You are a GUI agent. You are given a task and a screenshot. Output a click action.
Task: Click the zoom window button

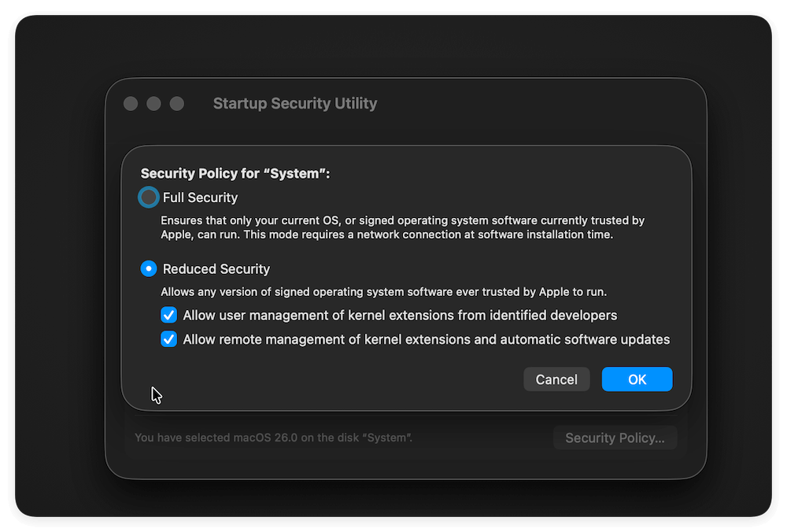(x=177, y=104)
